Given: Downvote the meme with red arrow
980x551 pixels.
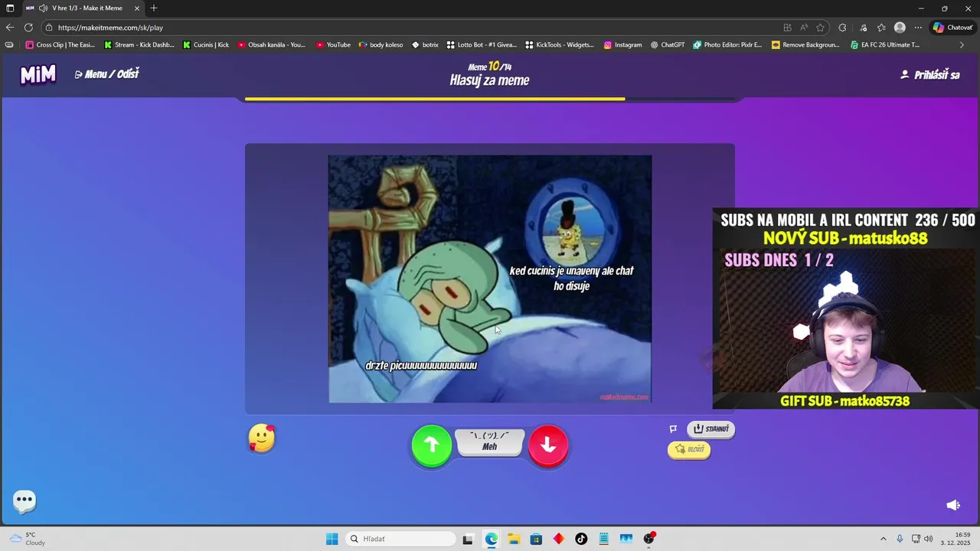Looking at the screenshot, I should pos(548,445).
